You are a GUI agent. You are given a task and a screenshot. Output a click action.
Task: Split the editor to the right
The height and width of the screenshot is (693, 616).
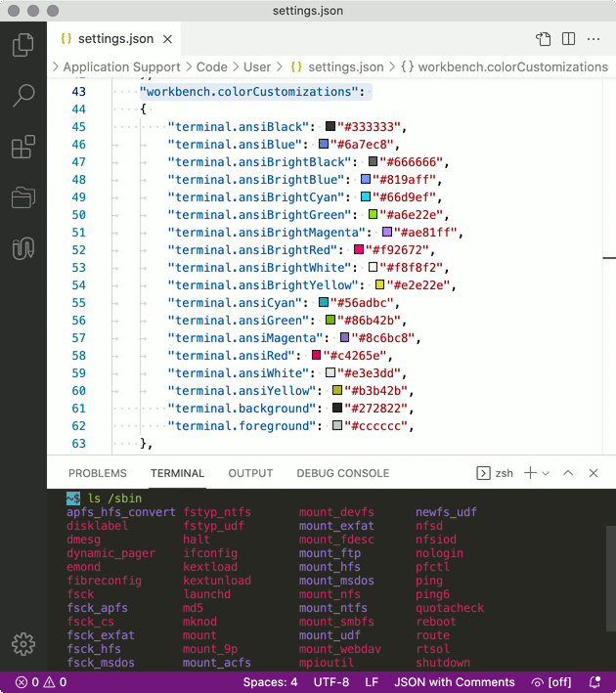click(568, 39)
